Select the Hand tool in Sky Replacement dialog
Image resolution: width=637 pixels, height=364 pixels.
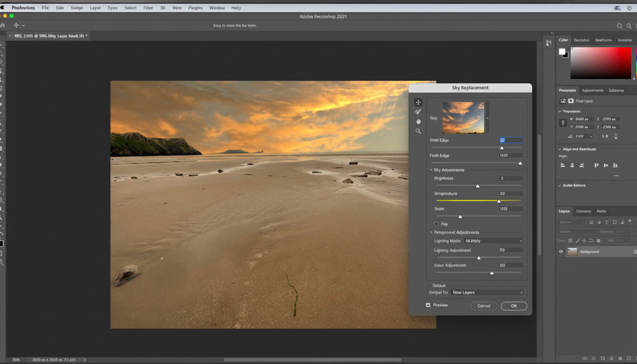click(418, 121)
